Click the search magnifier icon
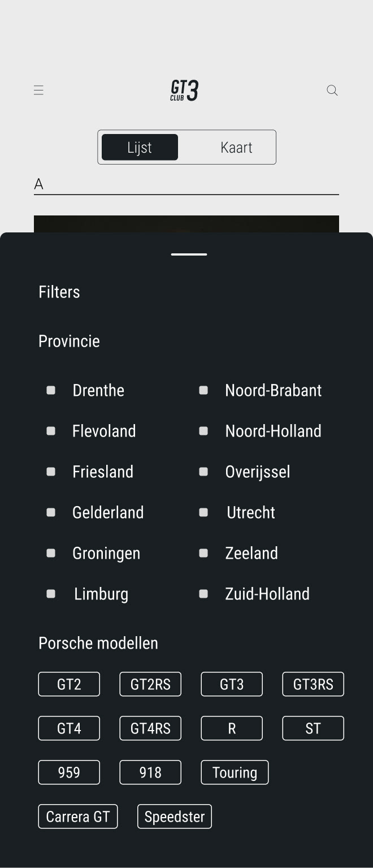 (332, 90)
